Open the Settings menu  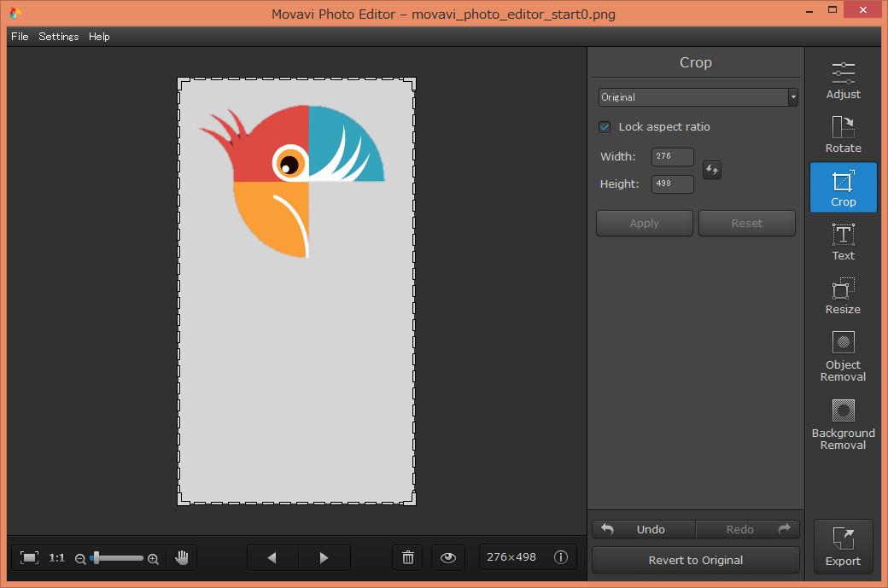click(x=58, y=37)
